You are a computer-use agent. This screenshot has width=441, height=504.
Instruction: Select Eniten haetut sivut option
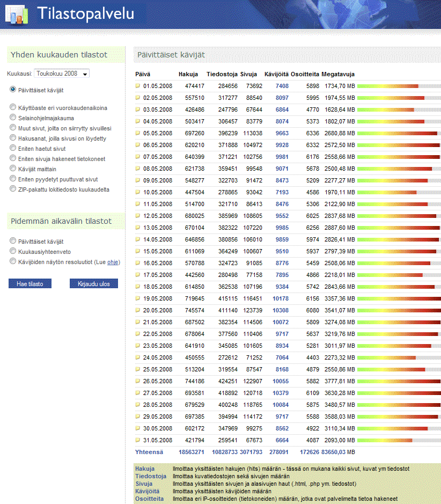pyautogui.click(x=13, y=148)
